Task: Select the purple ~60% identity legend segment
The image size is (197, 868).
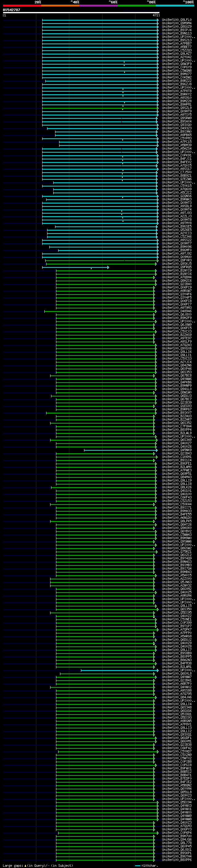Action: pyautogui.click(x=99, y=6)
